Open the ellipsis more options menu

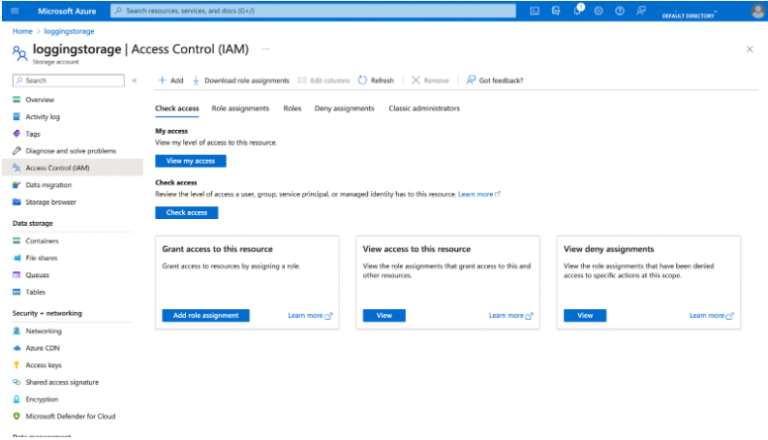point(266,49)
